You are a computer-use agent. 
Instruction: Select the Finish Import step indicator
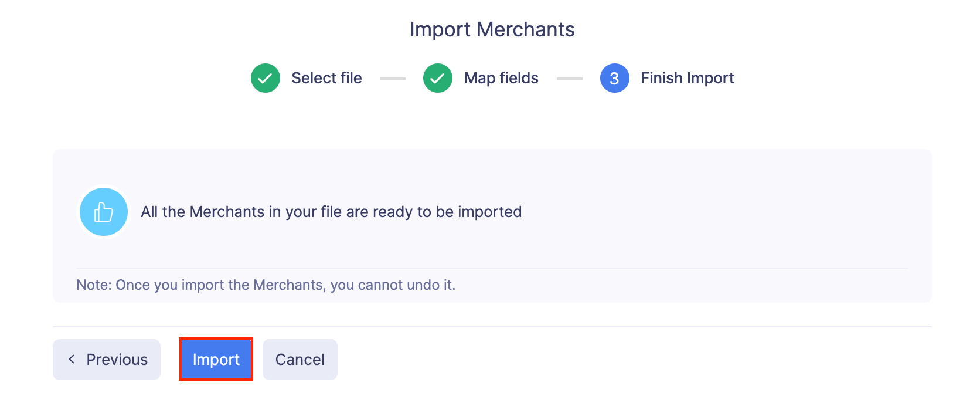tap(614, 77)
